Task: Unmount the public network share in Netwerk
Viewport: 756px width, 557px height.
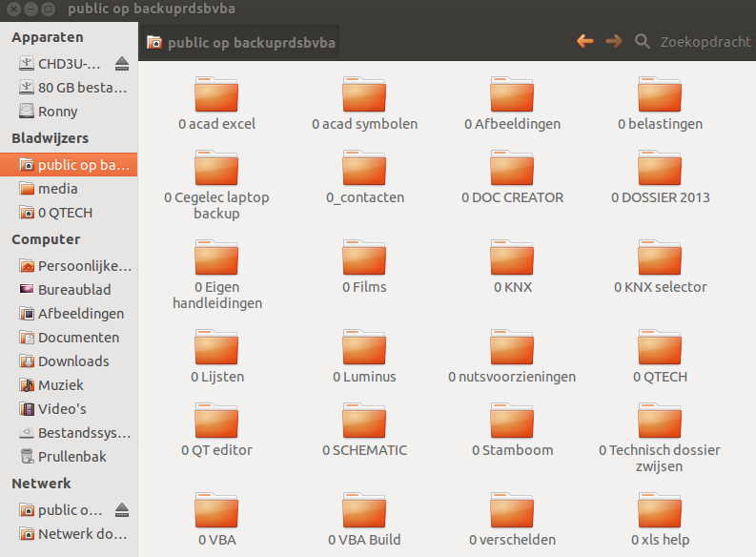Action: point(122,509)
